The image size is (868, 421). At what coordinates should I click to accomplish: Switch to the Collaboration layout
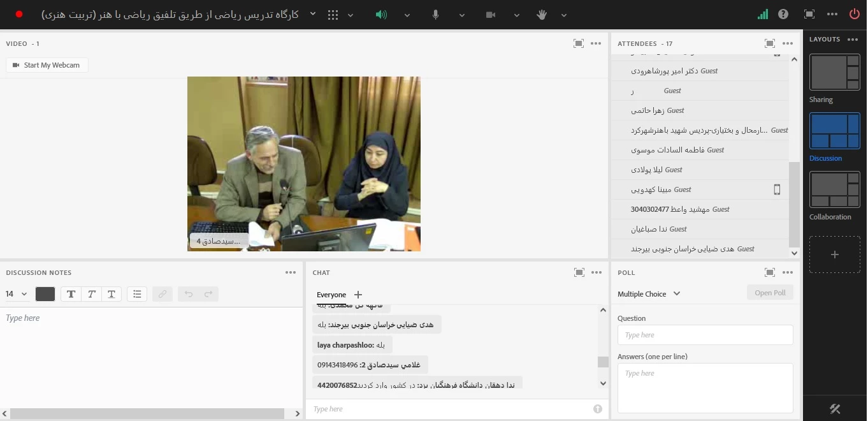[x=834, y=190]
